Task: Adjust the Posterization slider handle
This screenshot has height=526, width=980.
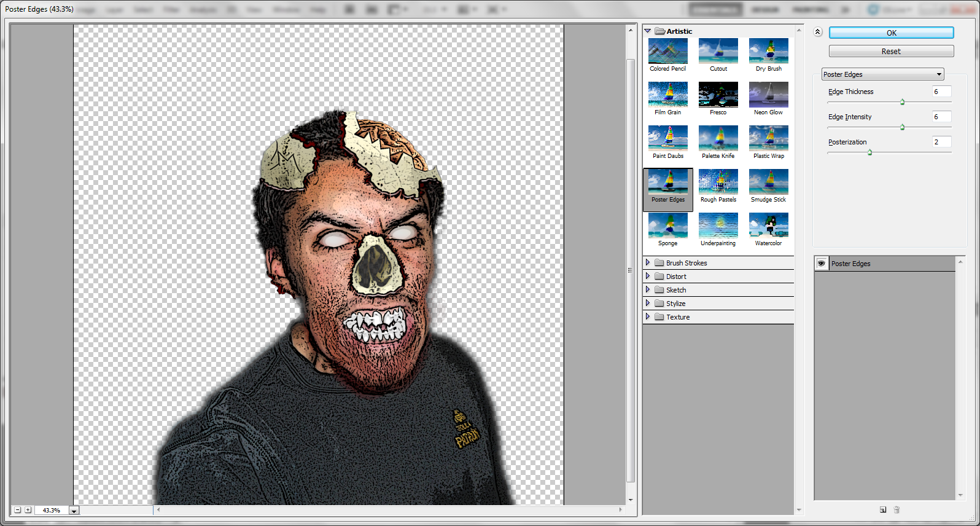Action: [869, 152]
